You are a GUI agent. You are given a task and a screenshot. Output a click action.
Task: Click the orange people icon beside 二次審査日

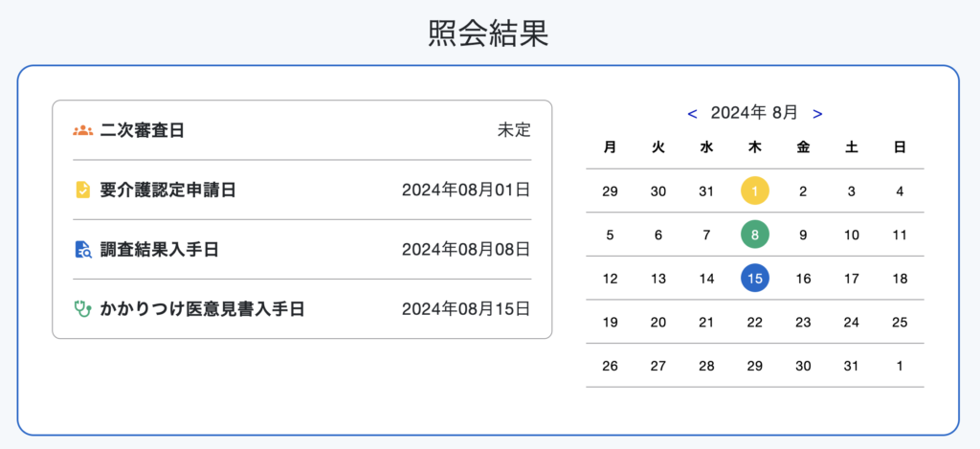point(82,131)
